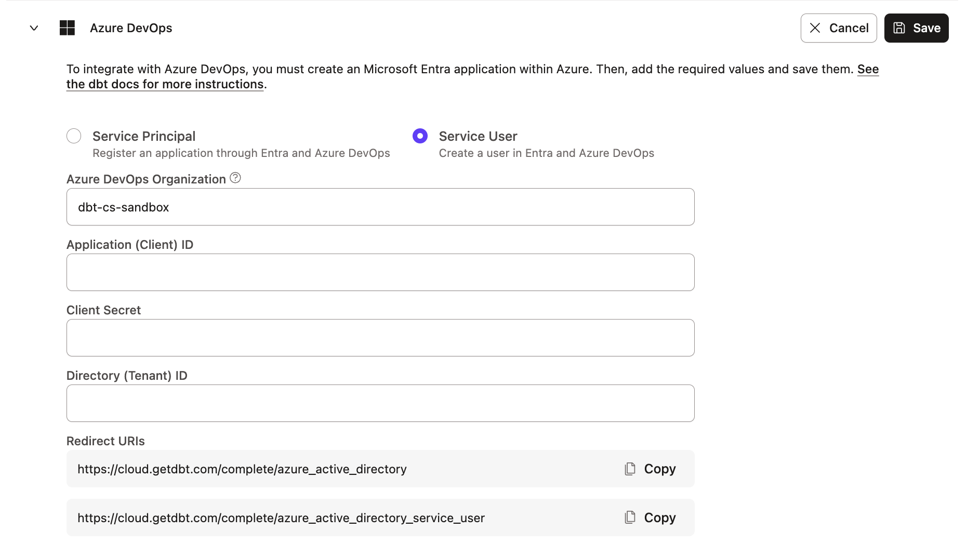Click the Azure DevOps Organization field showing dbt-cs-sandbox

pyautogui.click(x=380, y=207)
